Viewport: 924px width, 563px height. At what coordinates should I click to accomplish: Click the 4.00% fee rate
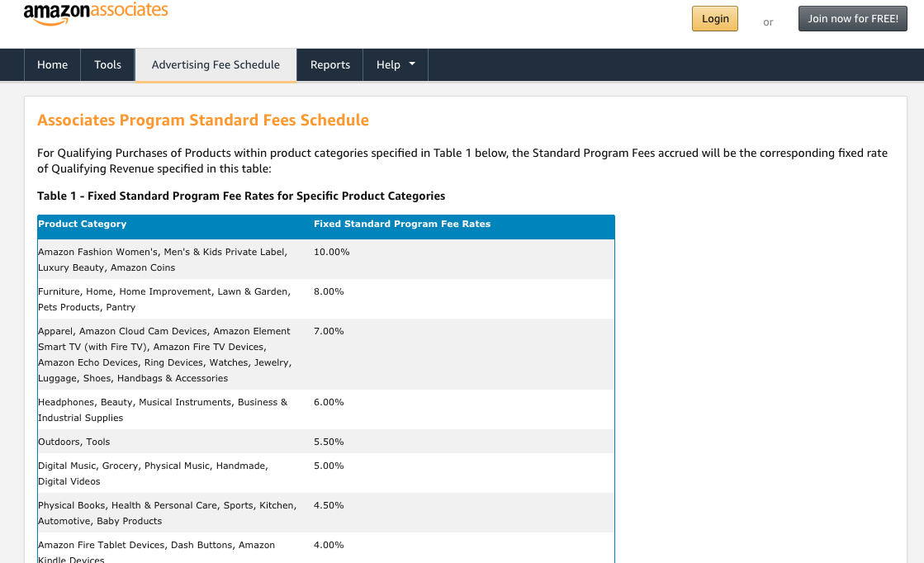pyautogui.click(x=329, y=545)
